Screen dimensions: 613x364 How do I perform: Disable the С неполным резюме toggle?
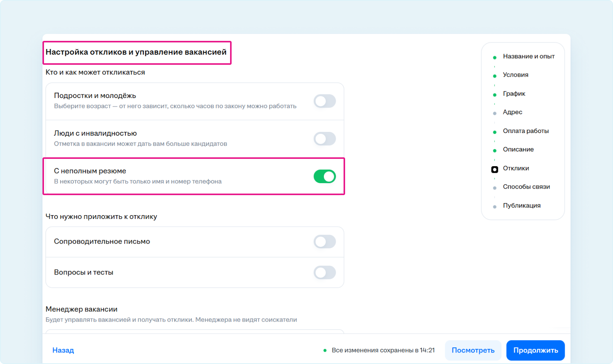(324, 177)
